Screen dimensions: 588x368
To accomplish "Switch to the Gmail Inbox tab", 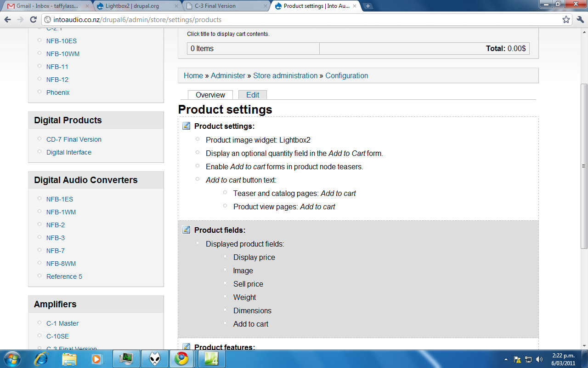I will coord(47,6).
